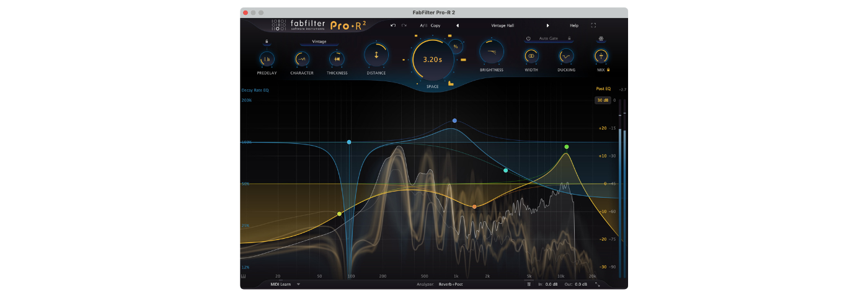
Task: Select the yellow-green low Post EQ band
Action: click(339, 214)
